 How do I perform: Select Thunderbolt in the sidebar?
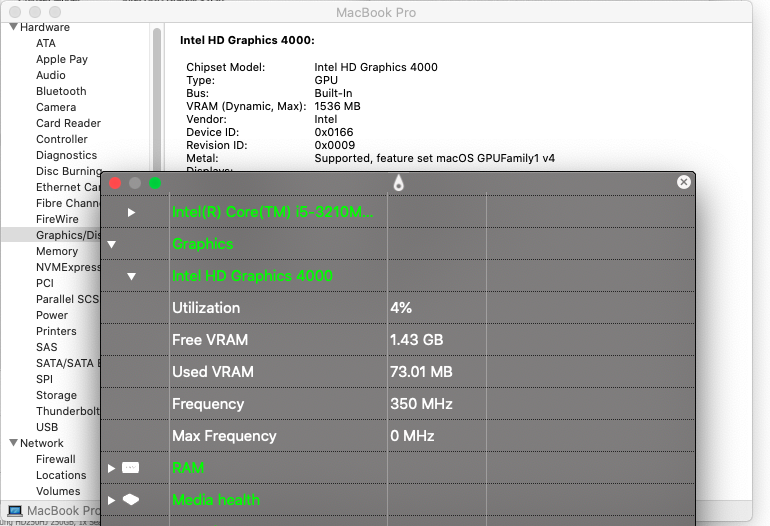pos(68,411)
